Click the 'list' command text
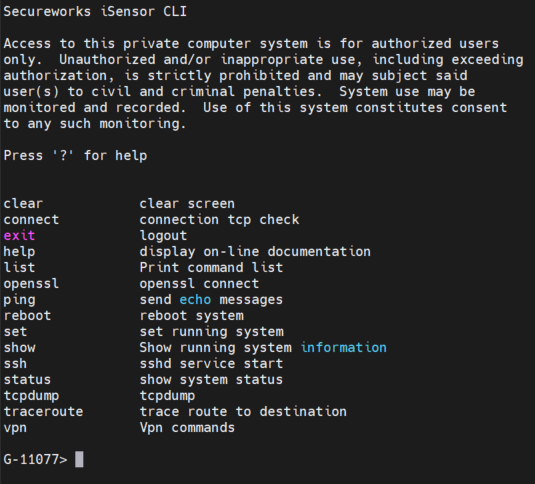Screen dimensions: 535x484 tap(19, 267)
